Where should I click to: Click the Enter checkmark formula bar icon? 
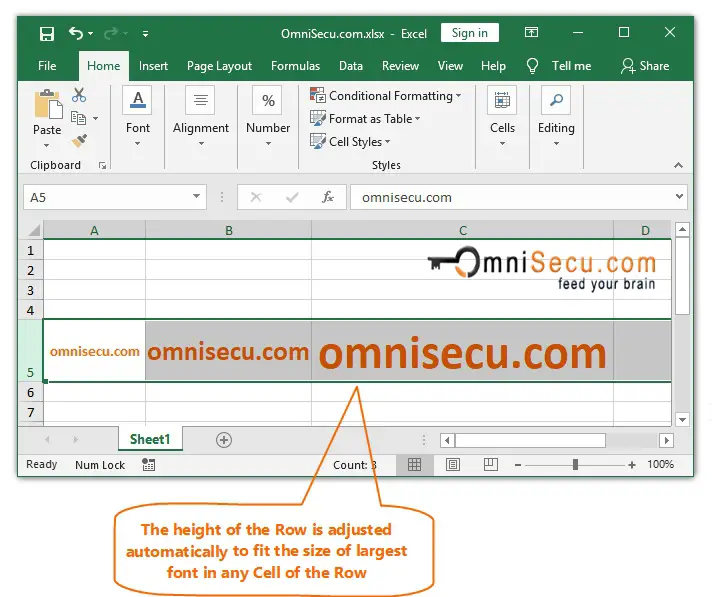click(x=292, y=197)
